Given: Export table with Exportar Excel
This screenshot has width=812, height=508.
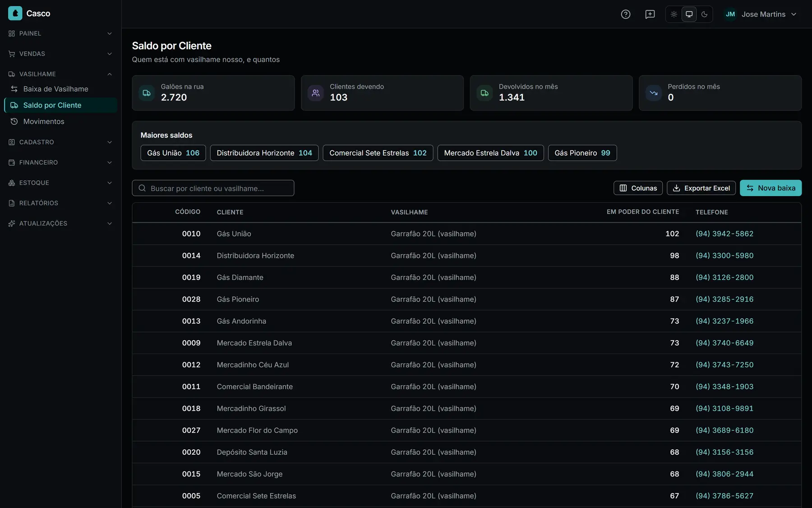Looking at the screenshot, I should 701,188.
